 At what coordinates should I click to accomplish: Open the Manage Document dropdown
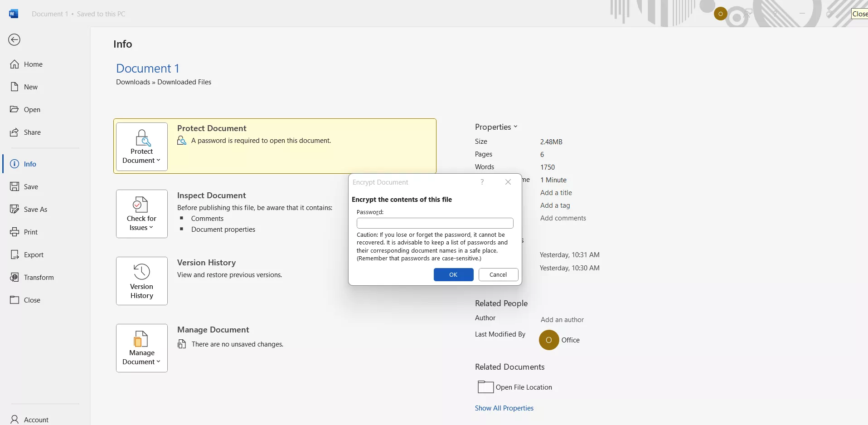coord(141,348)
